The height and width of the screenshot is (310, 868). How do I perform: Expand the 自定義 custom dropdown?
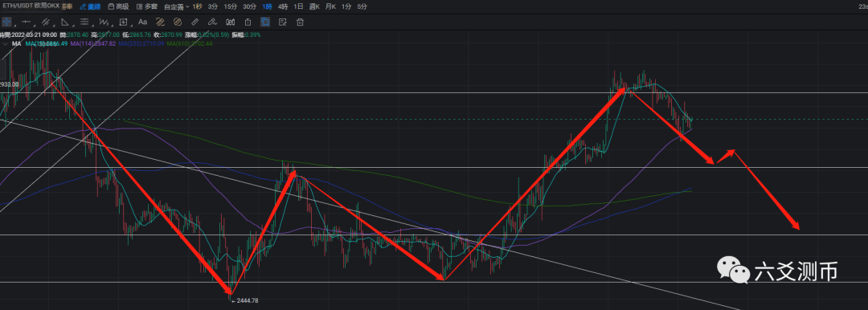(177, 6)
